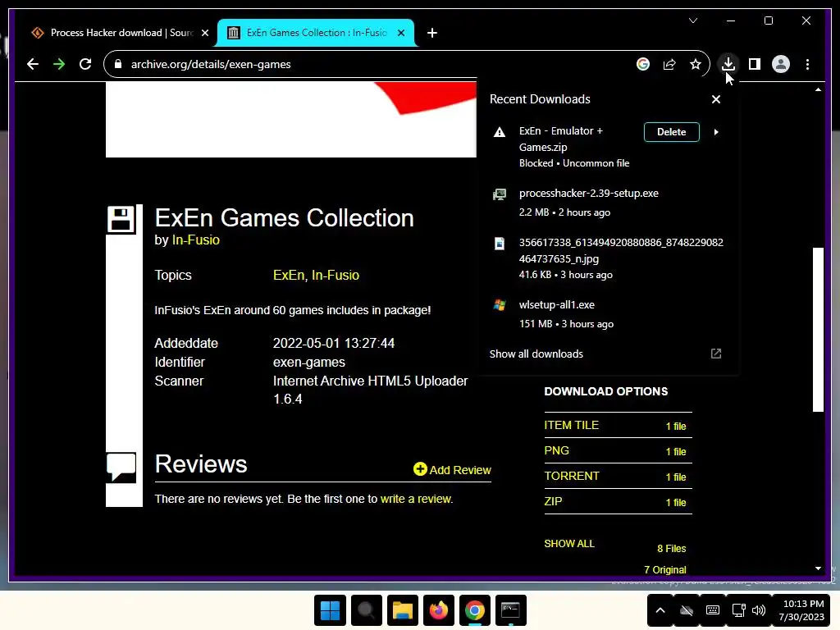Screen dimensions: 840x630
Task: Open downloads page external-link icon
Action: coord(715,354)
